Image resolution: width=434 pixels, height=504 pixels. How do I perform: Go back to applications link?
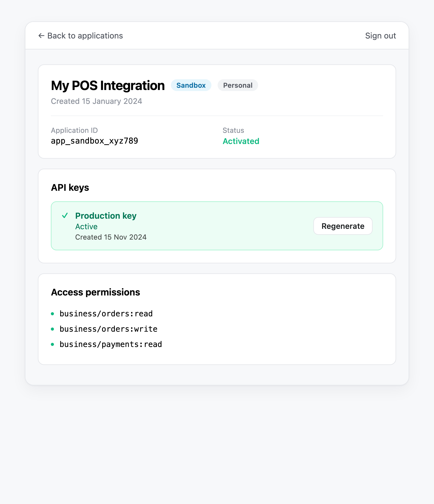pyautogui.click(x=80, y=36)
